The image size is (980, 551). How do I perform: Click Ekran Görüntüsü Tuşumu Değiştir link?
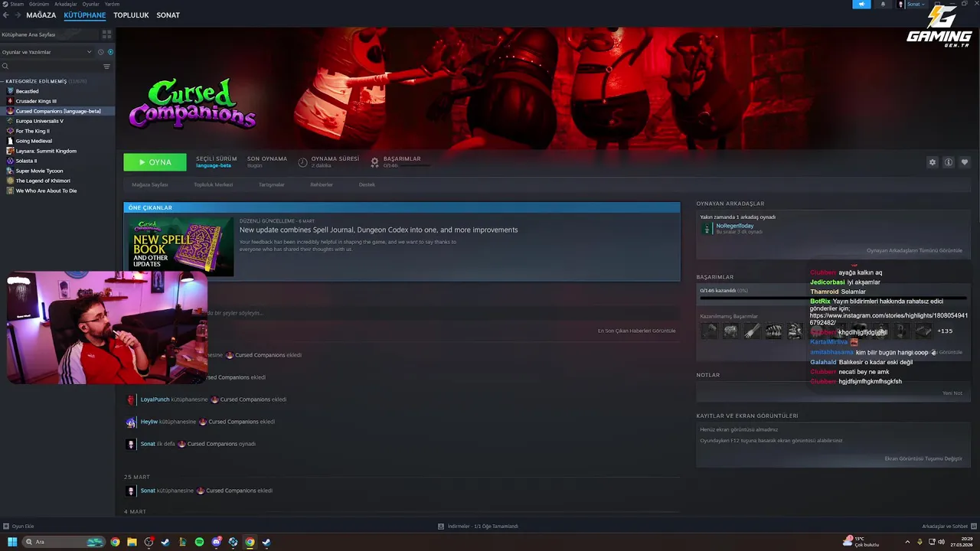click(923, 458)
